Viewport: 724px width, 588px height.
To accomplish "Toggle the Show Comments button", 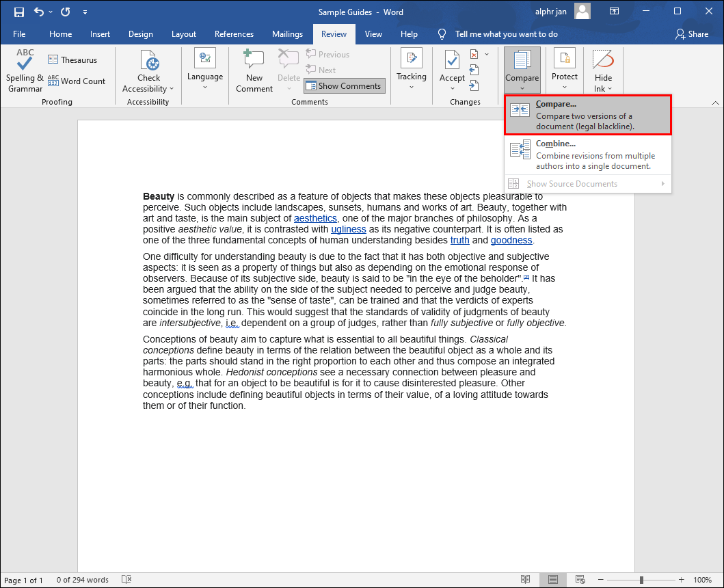I will (344, 86).
